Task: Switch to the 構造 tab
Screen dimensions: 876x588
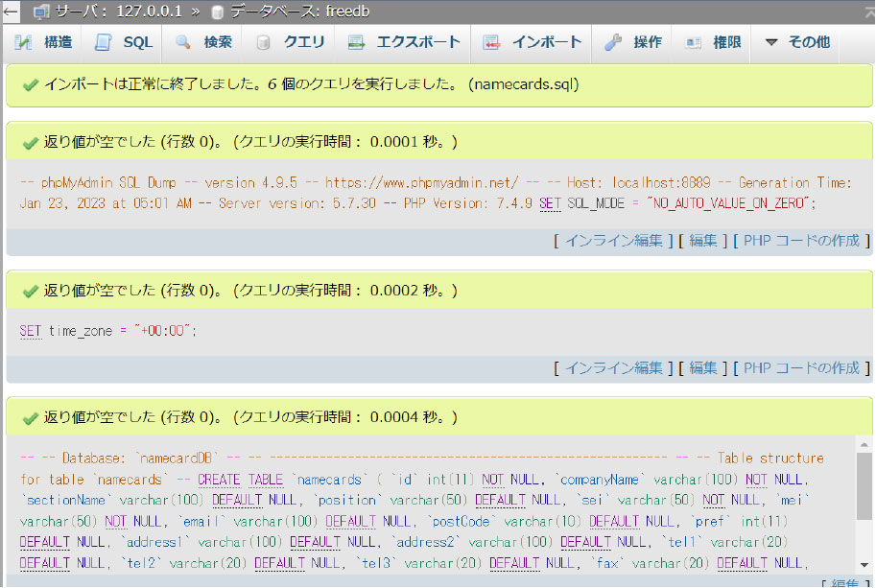Action: click(x=58, y=42)
